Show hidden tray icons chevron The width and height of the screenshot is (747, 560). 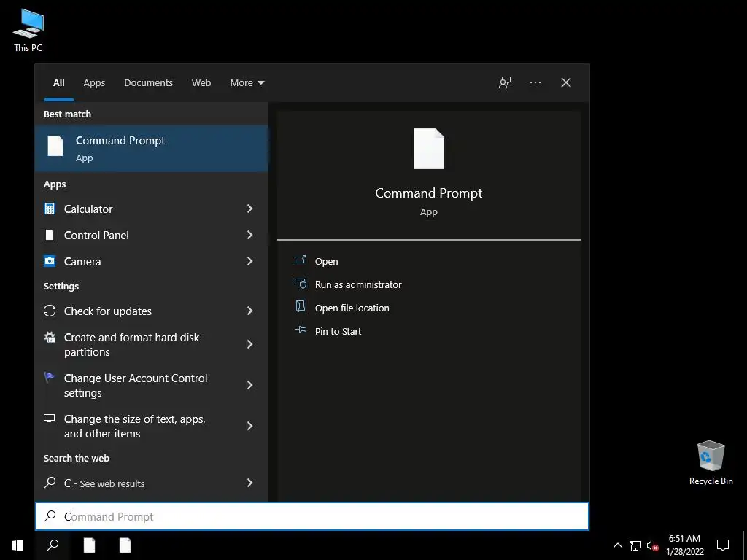617,545
